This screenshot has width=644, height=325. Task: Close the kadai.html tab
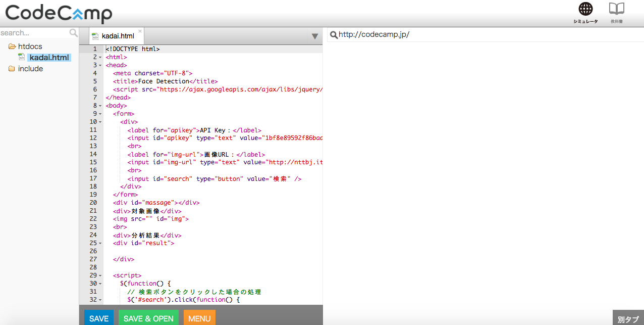[140, 31]
